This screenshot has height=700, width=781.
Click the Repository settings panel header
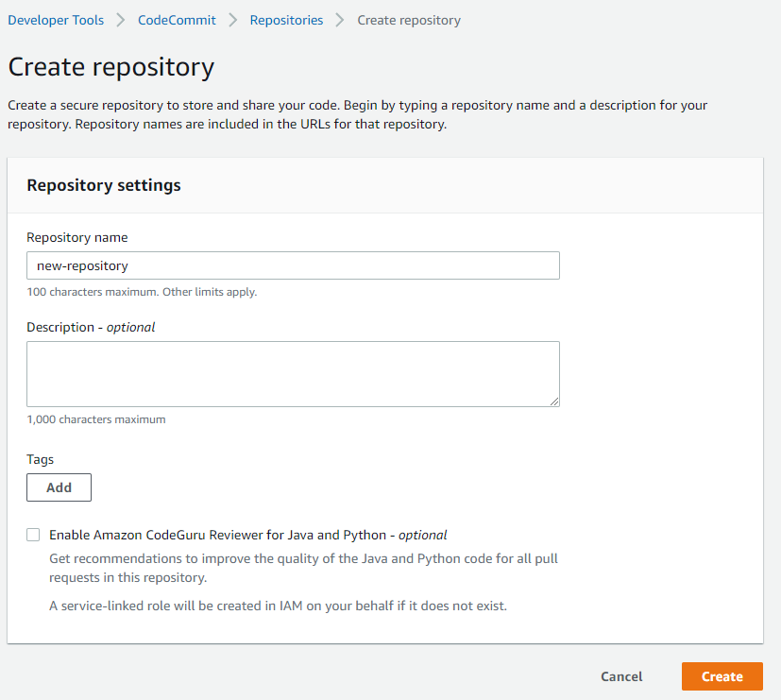tap(103, 185)
